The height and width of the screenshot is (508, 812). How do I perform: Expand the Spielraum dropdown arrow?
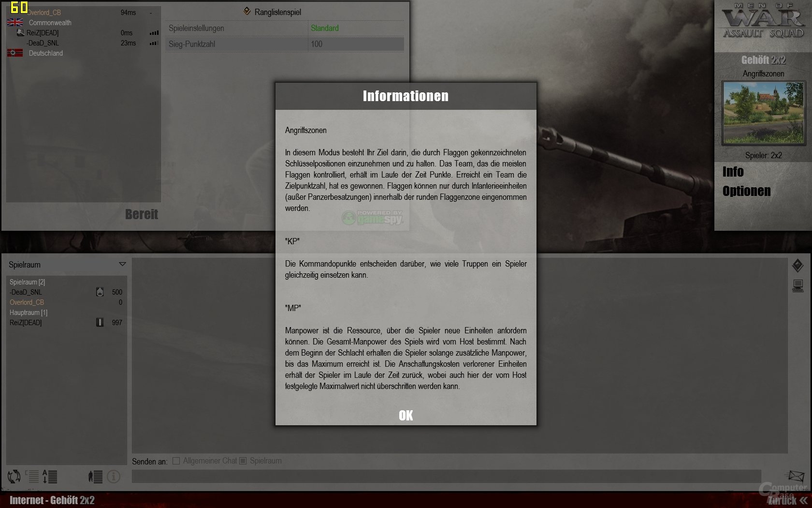122,264
